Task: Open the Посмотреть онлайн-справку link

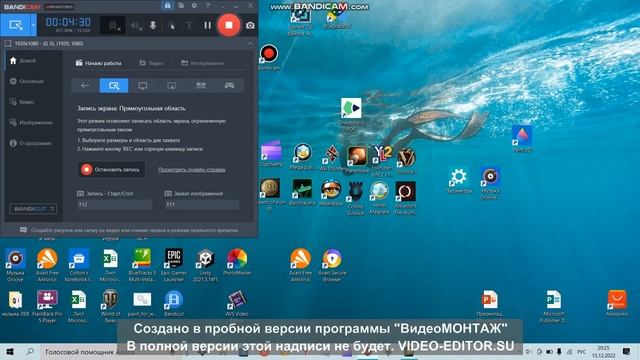Action: pyautogui.click(x=192, y=169)
